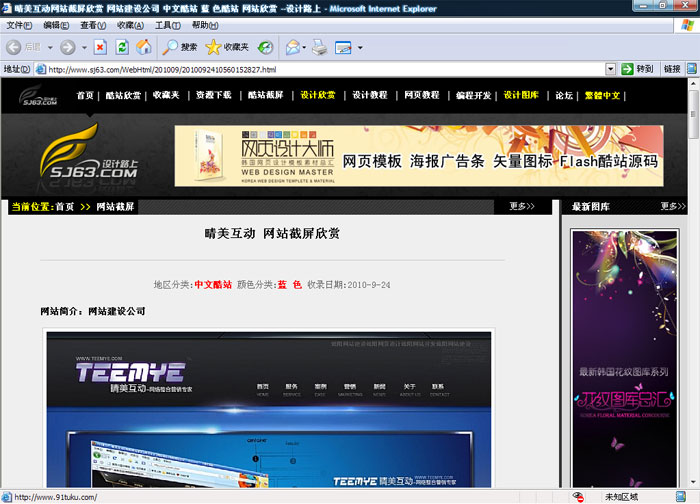Open 网页教程 navigation link

pos(422,96)
